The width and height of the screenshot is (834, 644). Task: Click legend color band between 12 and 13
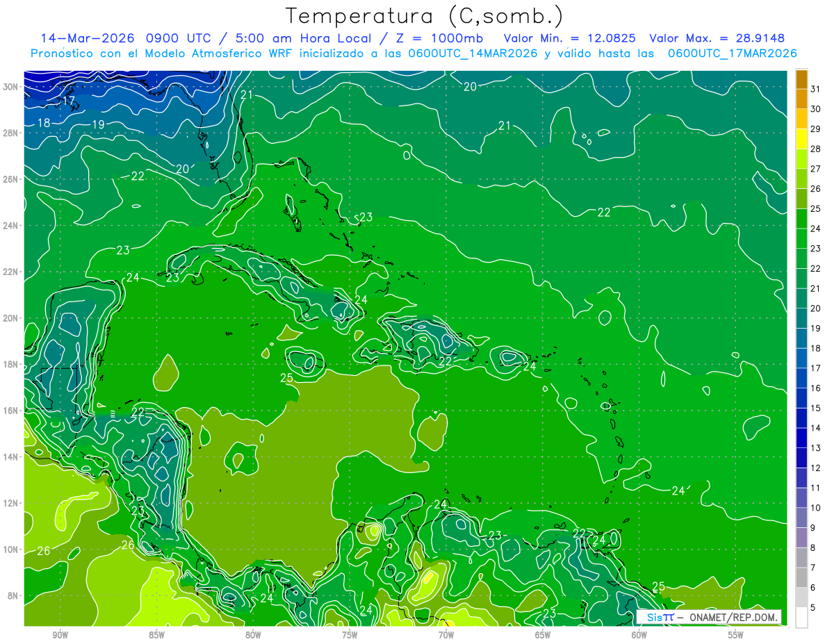[x=801, y=459]
